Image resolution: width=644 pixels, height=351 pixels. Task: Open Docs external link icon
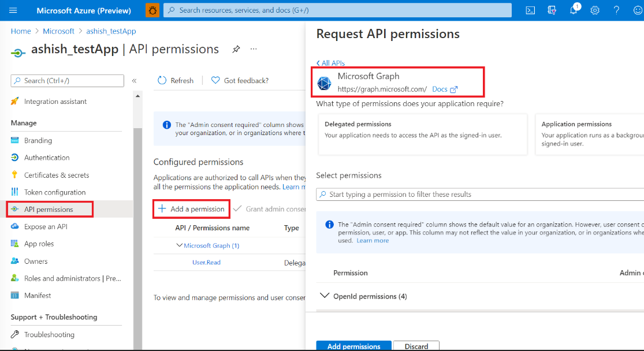453,89
